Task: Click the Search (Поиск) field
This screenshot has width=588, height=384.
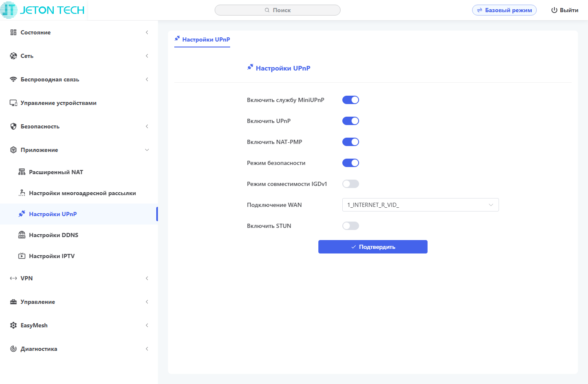Action: tap(278, 10)
